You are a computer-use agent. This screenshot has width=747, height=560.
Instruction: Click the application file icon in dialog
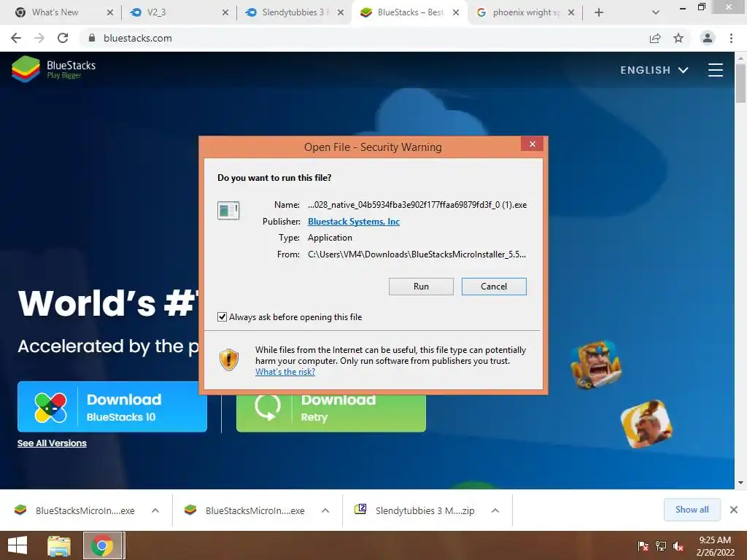228,210
